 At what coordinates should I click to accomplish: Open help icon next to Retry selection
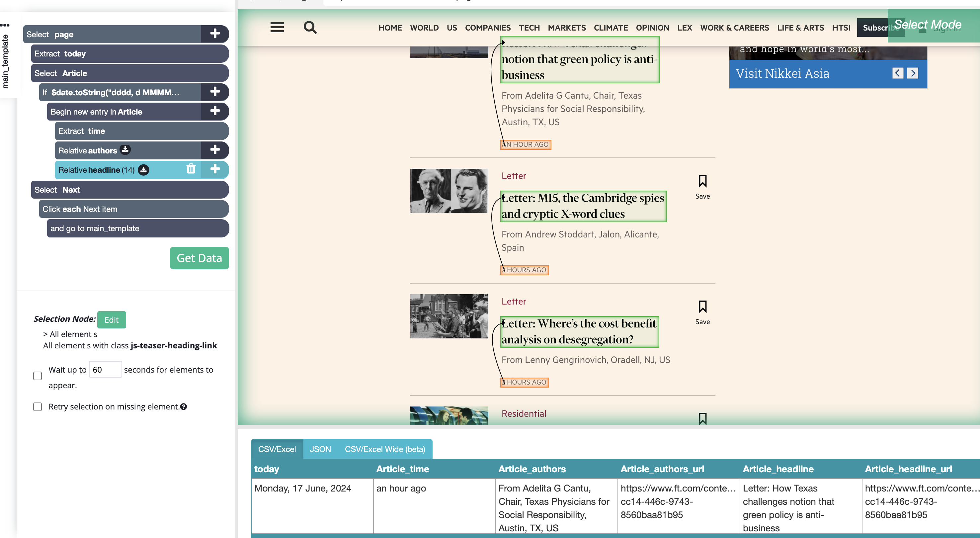(x=184, y=407)
